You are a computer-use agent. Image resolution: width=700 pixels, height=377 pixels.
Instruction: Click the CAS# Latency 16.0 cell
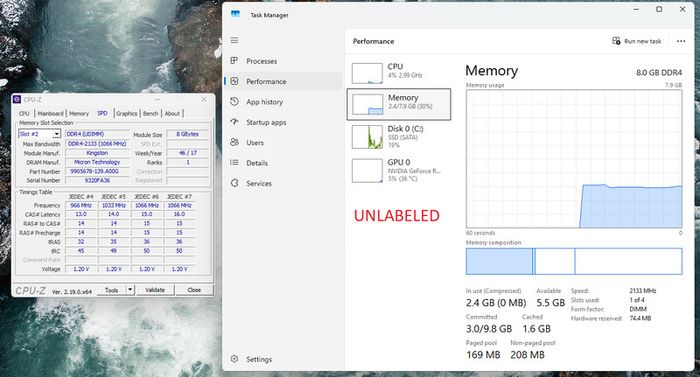[179, 214]
